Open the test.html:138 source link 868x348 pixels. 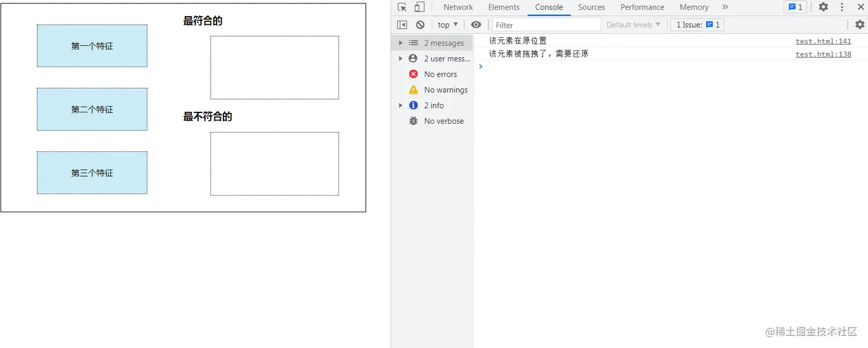coord(823,54)
